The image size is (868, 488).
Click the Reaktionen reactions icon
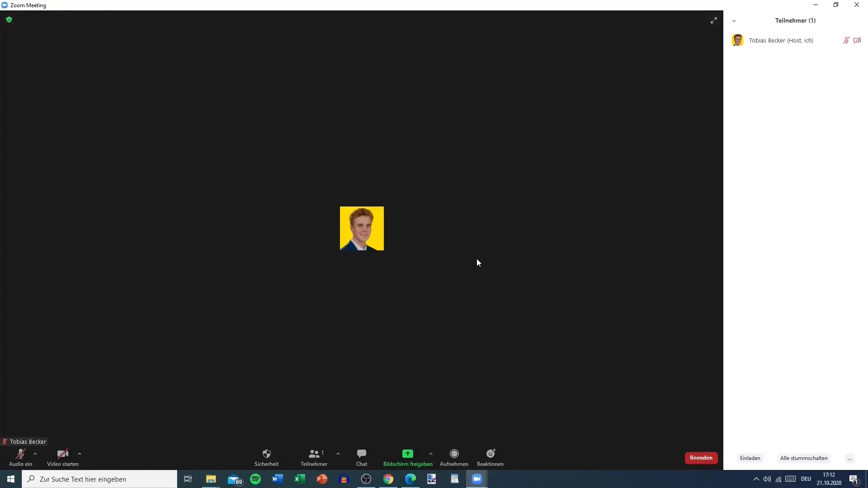[490, 454]
